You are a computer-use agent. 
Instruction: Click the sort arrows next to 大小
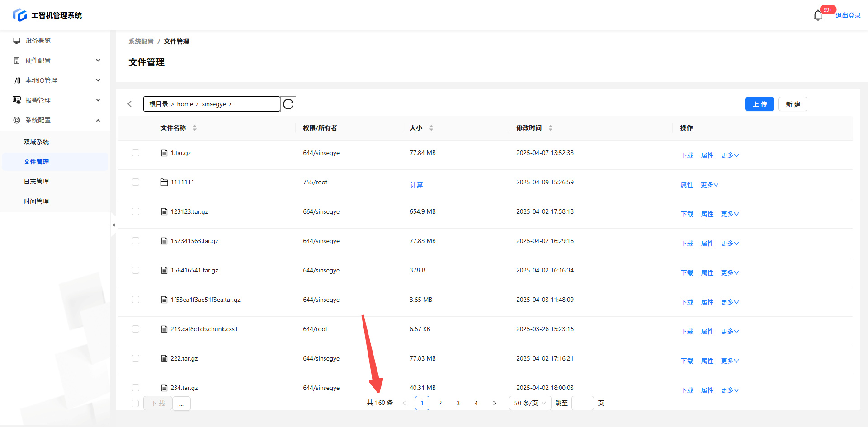click(x=431, y=128)
